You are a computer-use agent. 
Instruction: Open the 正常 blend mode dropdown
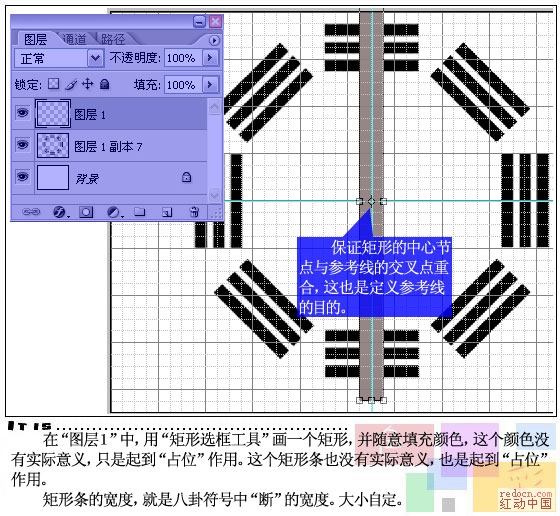[x=95, y=58]
